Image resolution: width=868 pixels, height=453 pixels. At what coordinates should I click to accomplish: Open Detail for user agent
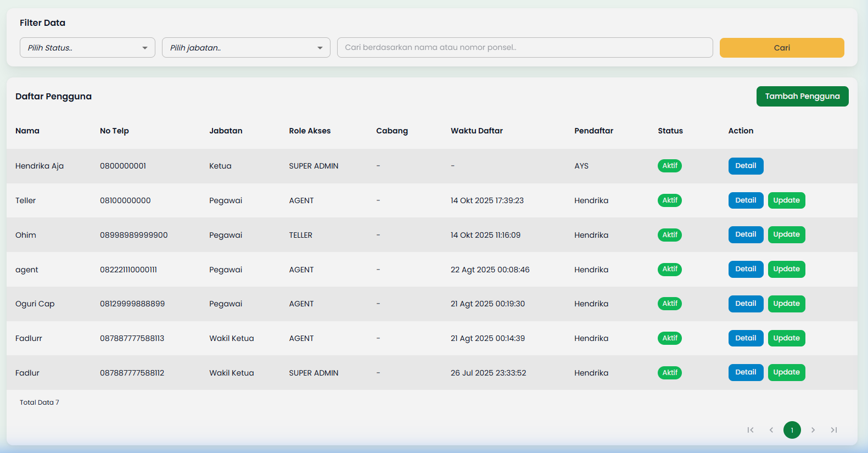click(x=746, y=269)
